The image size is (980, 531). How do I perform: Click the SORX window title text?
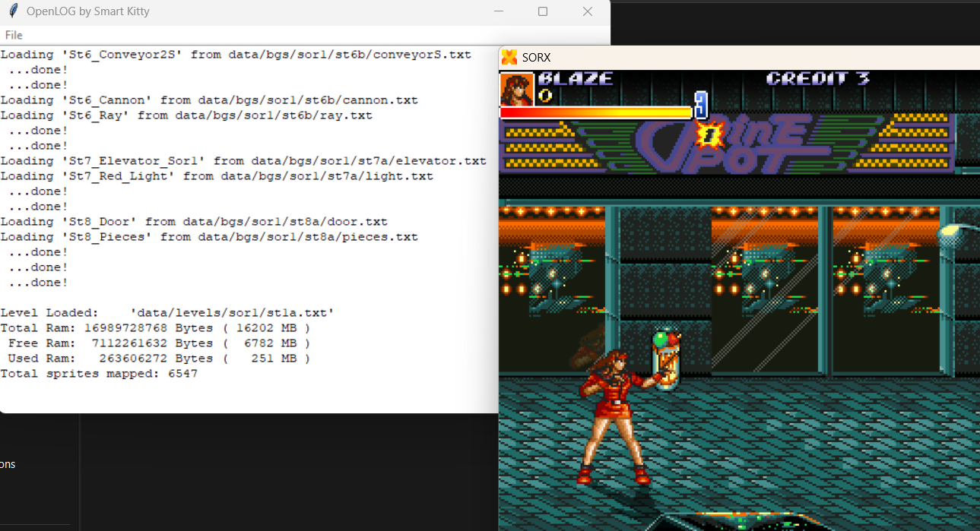coord(536,58)
